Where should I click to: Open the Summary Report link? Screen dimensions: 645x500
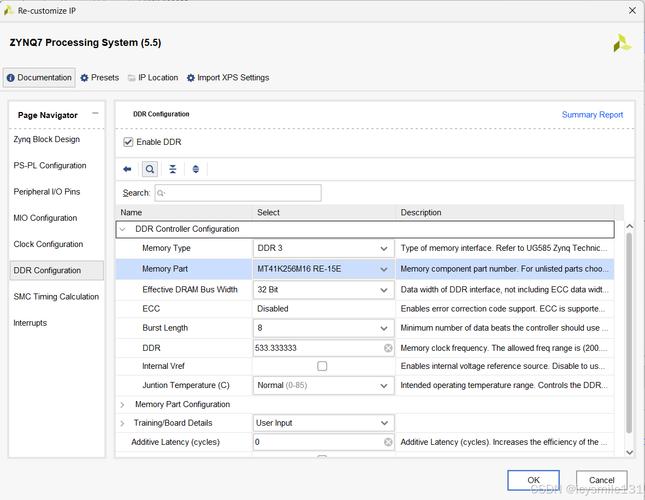click(x=592, y=115)
